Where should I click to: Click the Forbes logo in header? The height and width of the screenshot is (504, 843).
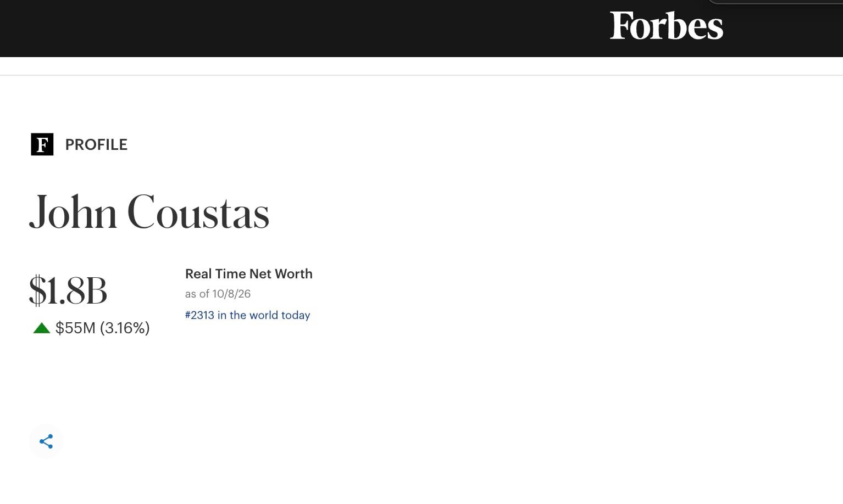(666, 26)
